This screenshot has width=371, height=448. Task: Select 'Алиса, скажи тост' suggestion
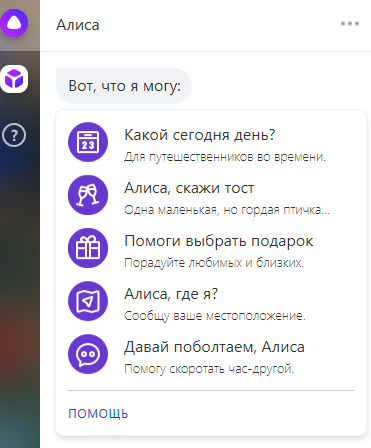tap(189, 188)
